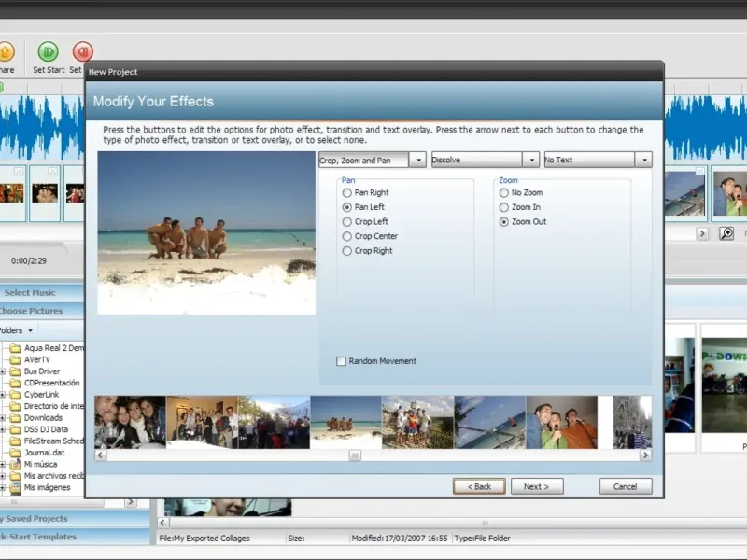Viewport: 747px width, 560px height.
Task: Click the green Set Start icon
Action: coord(48,51)
